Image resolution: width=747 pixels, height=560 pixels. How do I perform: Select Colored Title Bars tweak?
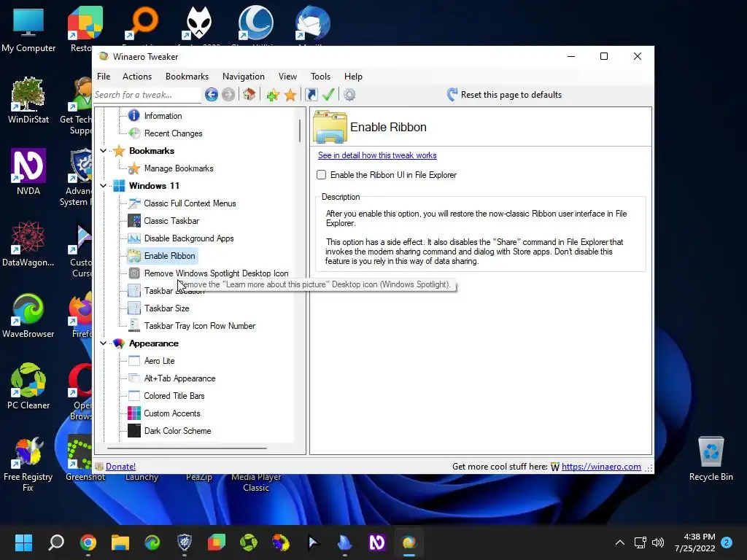pyautogui.click(x=174, y=396)
